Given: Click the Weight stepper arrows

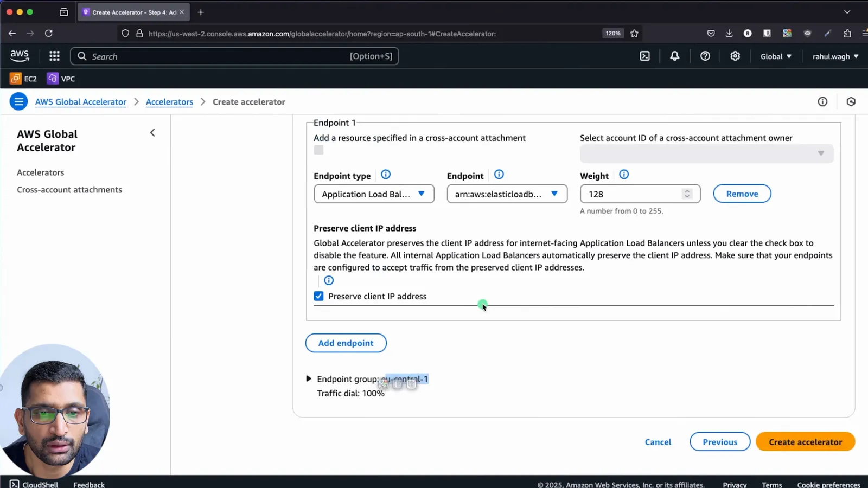Looking at the screenshot, I should point(687,194).
